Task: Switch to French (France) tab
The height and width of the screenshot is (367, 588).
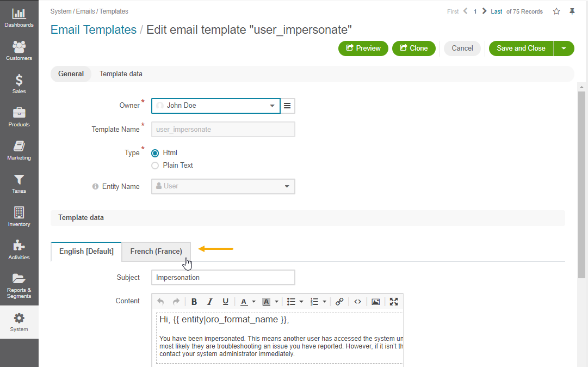Action: pos(156,252)
